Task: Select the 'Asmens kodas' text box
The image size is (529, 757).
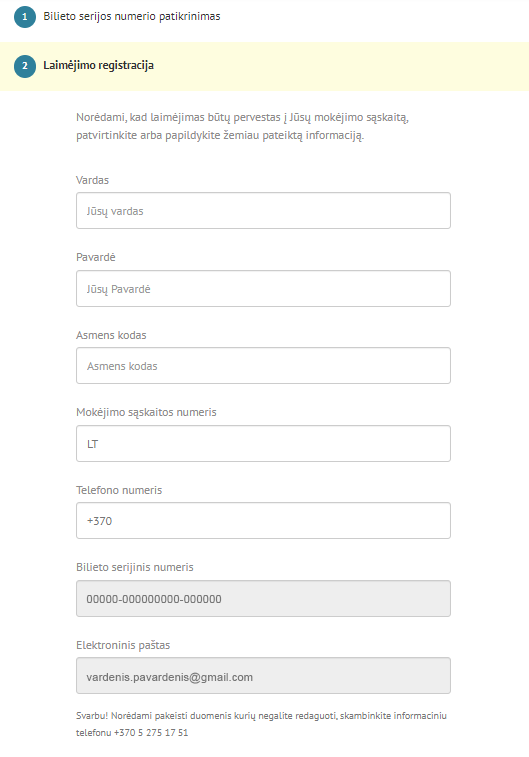Action: coord(263,365)
